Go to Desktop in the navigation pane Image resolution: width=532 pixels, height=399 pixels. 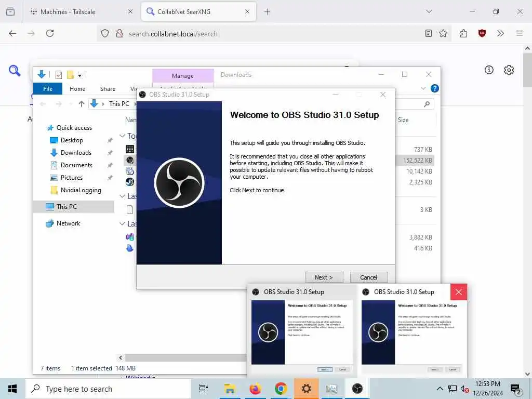pos(72,140)
